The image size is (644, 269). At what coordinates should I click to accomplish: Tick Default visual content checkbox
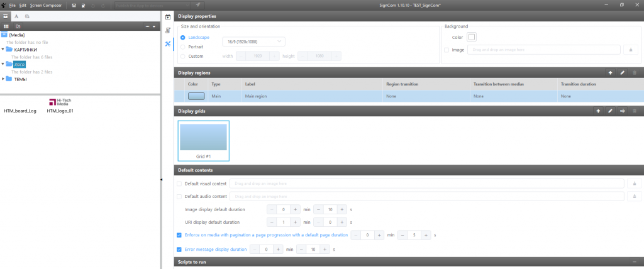(179, 184)
